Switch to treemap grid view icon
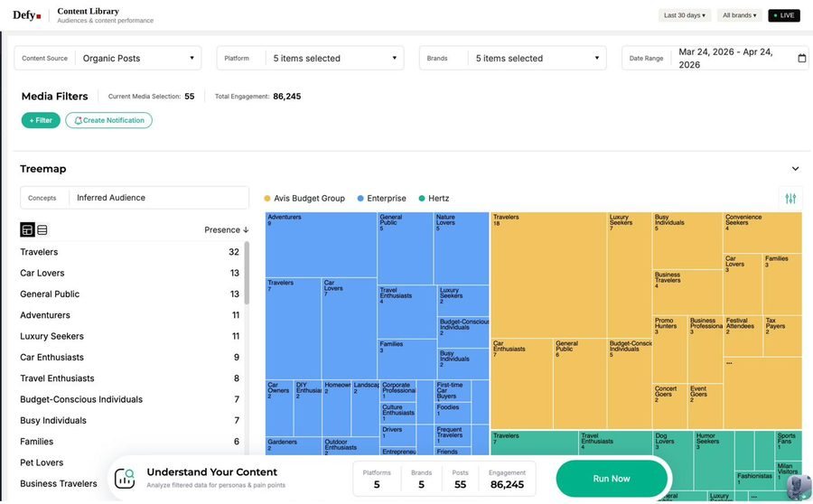Image resolution: width=813 pixels, height=504 pixels. click(27, 229)
